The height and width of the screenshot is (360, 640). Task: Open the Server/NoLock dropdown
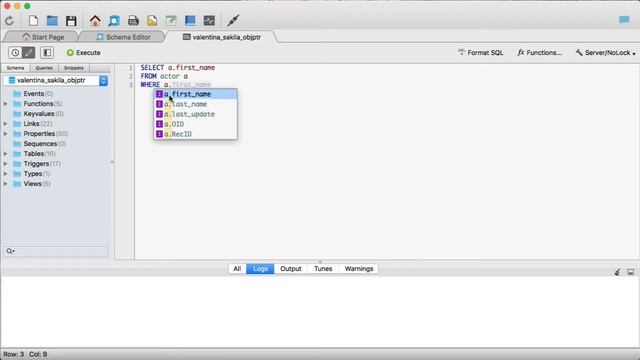point(606,53)
